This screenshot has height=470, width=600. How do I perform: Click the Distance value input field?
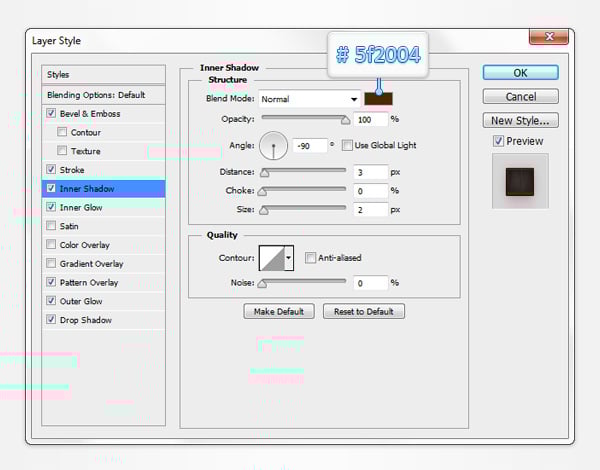(x=369, y=172)
